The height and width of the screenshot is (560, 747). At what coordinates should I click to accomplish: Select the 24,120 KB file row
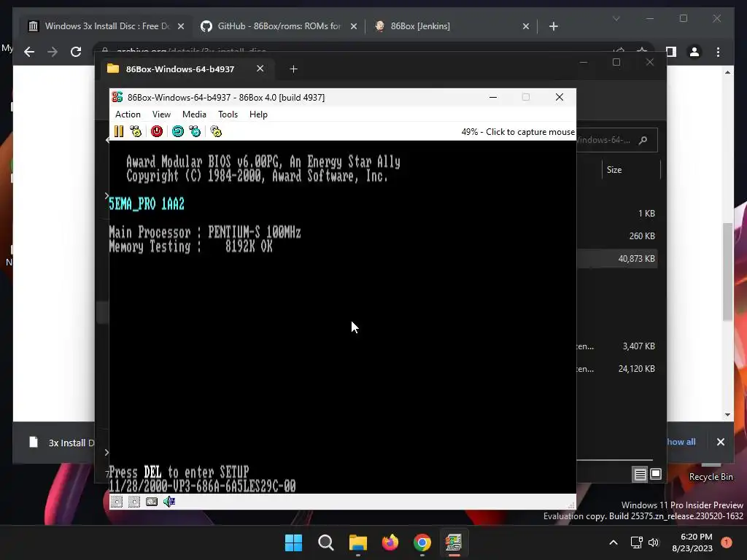[617, 368]
